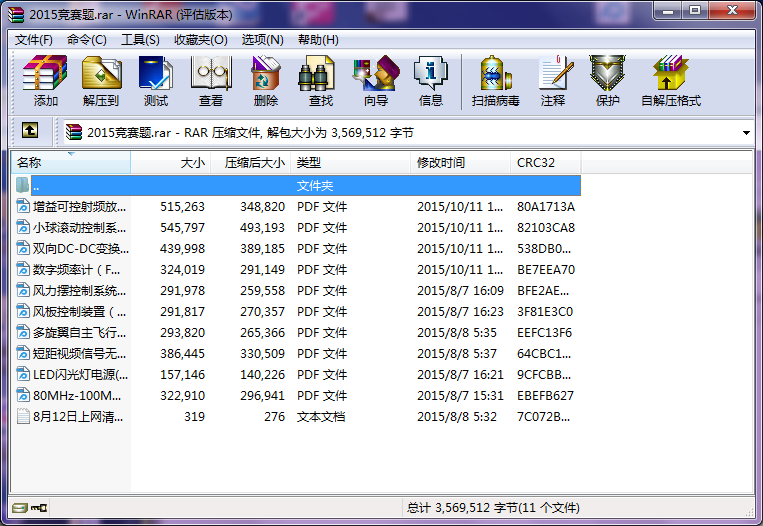Click PDF icon of 双向DC-DC变换 file
The image size is (763, 526).
[x=23, y=248]
